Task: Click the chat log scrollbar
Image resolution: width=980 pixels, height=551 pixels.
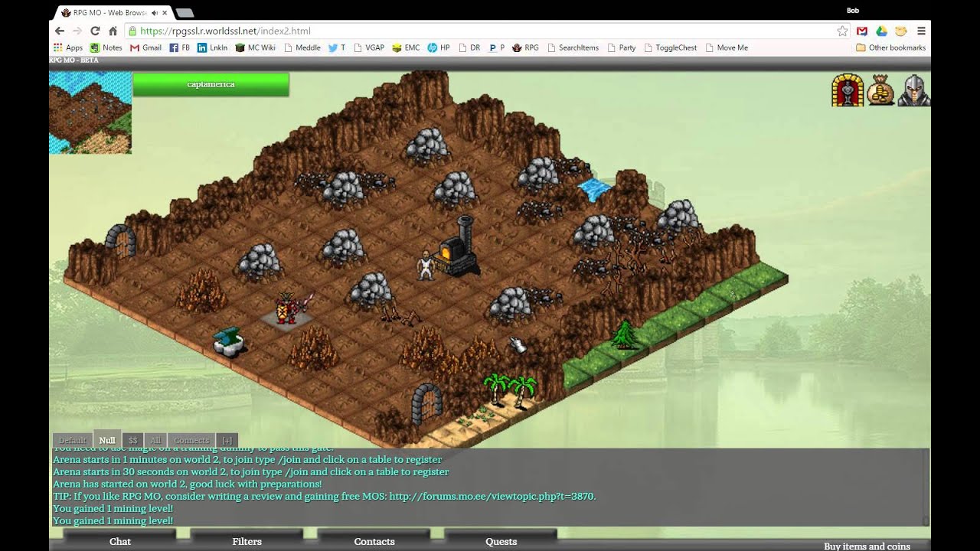Action: [926, 487]
